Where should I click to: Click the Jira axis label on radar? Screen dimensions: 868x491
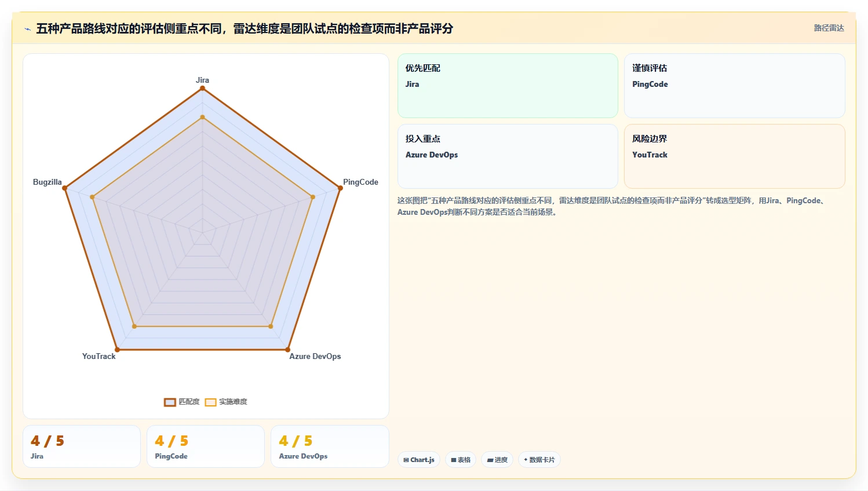202,80
